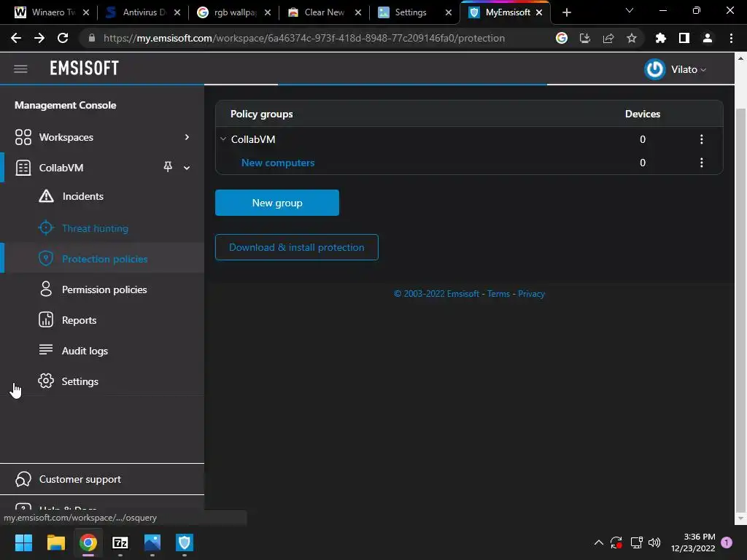Collapse the CollabVM workspace sidebar chevron
The width and height of the screenshot is (747, 560).
point(187,168)
